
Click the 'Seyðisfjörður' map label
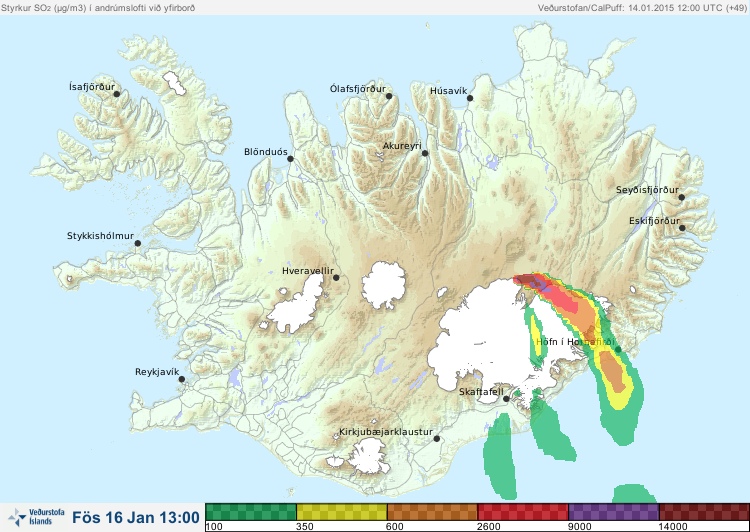point(647,190)
